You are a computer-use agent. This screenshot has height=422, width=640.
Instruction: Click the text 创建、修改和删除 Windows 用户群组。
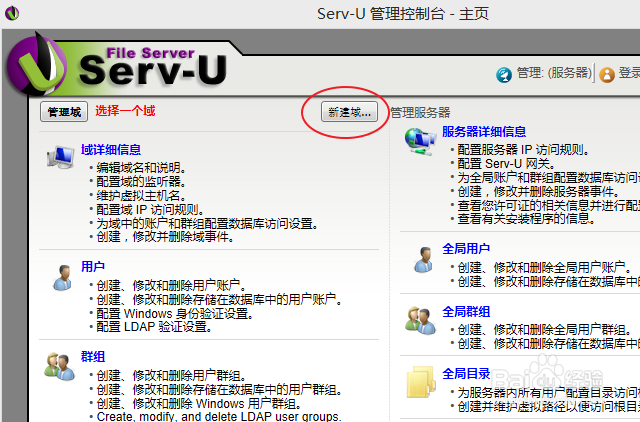[x=199, y=404]
